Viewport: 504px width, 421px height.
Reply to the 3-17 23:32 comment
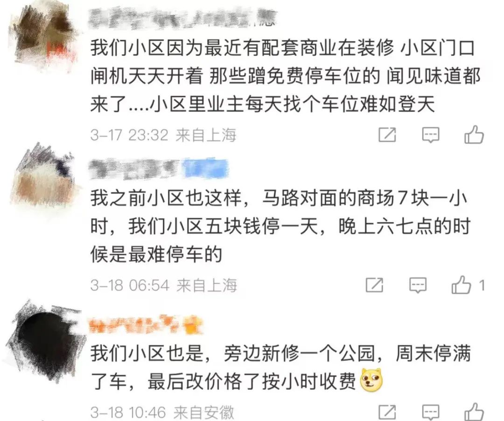(430, 135)
